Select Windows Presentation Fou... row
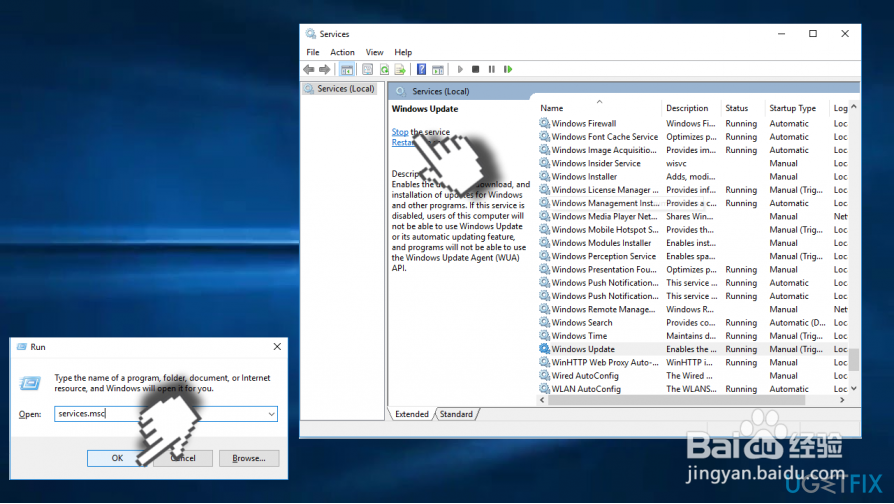Screen dimensions: 894x504 [x=693, y=269]
